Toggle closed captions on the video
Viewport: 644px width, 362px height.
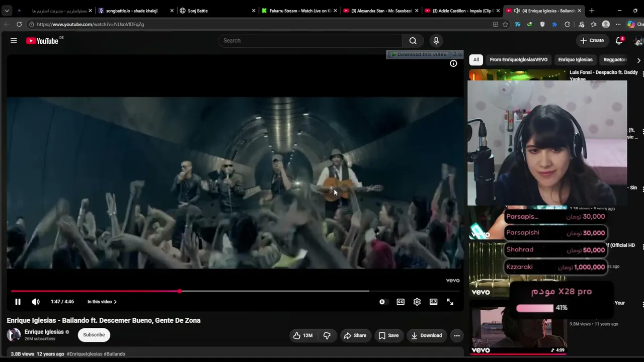(x=400, y=302)
